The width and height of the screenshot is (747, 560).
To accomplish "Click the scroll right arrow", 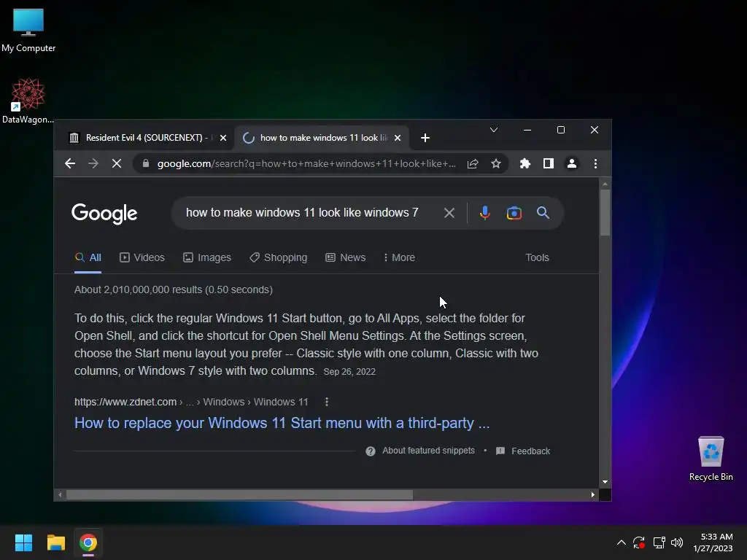I will point(592,495).
